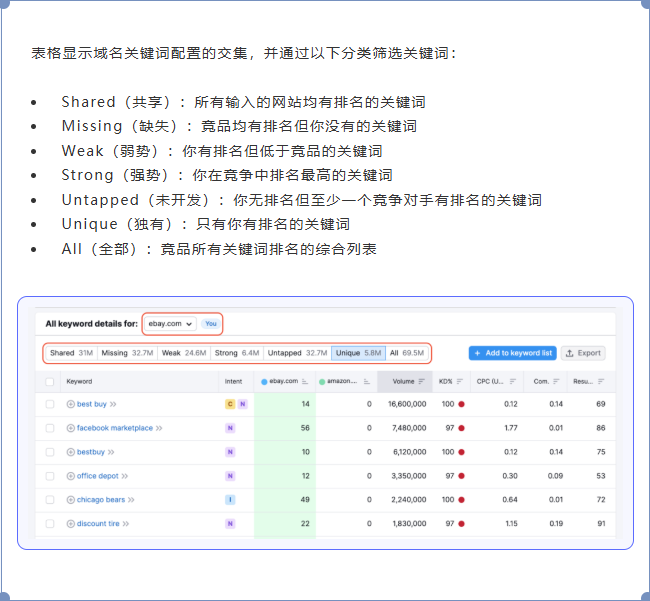The height and width of the screenshot is (601, 650).
Task: Open the facebook marketplace keyword link
Action: click(x=115, y=428)
